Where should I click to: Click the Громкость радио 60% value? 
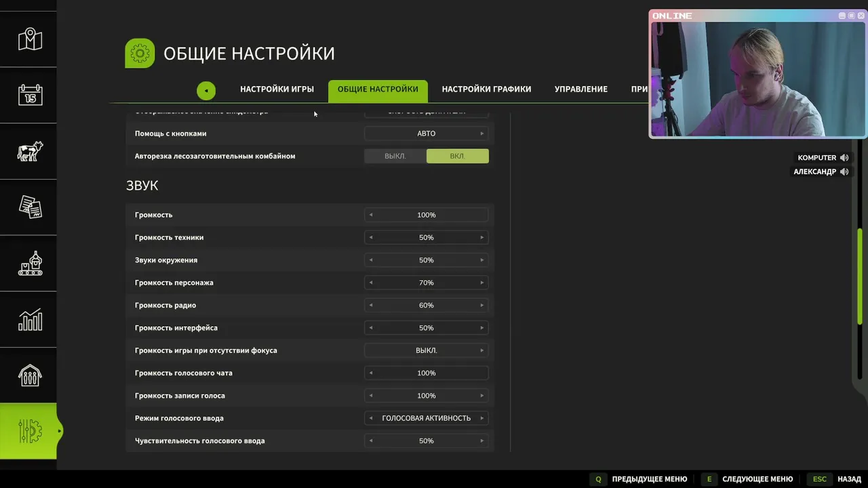(427, 306)
